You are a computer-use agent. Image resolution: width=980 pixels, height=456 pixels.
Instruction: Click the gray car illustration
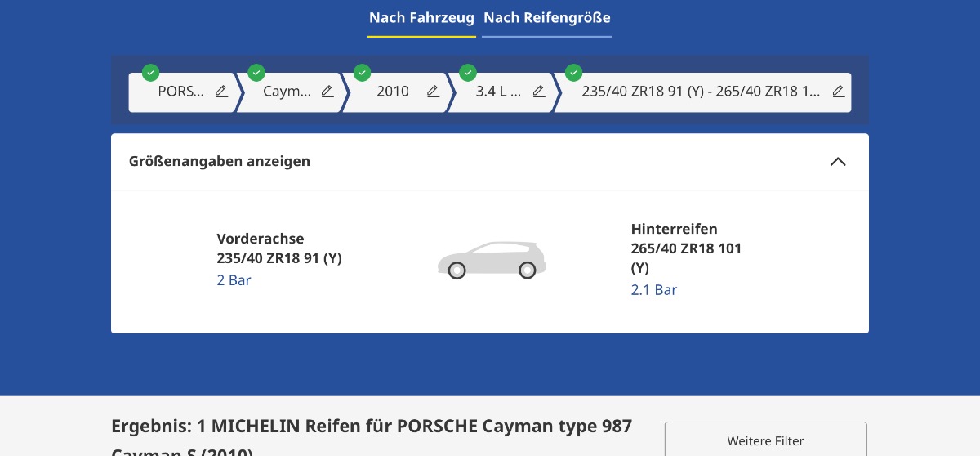[491, 260]
